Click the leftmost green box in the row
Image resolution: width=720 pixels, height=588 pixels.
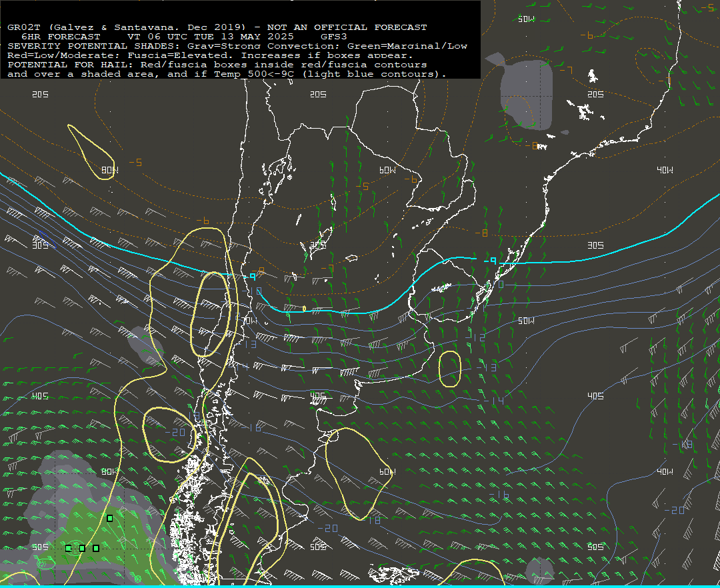[x=69, y=548]
